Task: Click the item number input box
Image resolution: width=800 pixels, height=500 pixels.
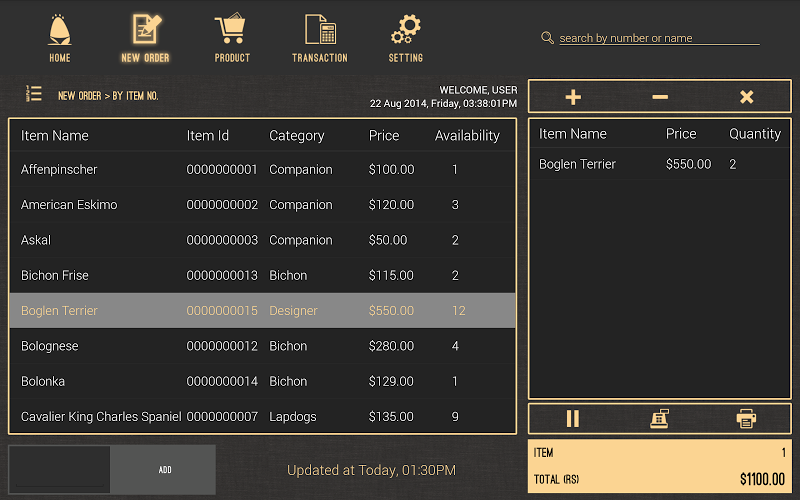Action: pyautogui.click(x=60, y=469)
